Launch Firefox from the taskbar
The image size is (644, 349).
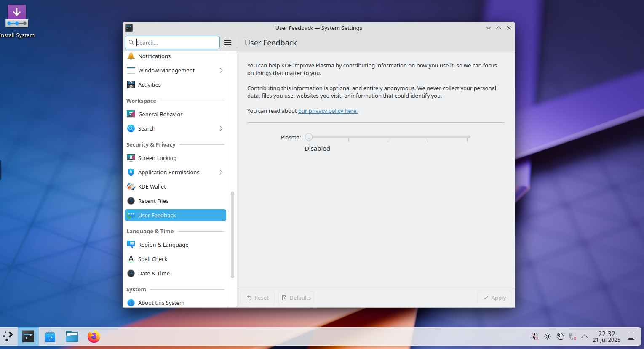[x=94, y=336]
